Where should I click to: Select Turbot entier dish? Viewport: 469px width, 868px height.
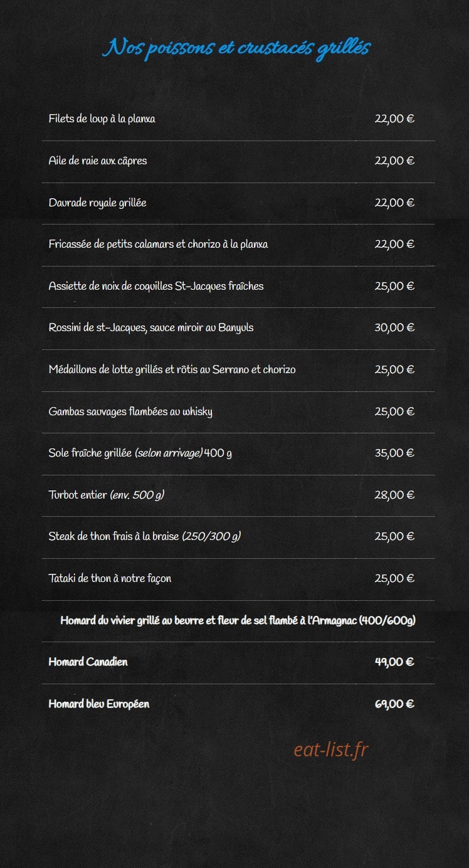pyautogui.click(x=107, y=495)
